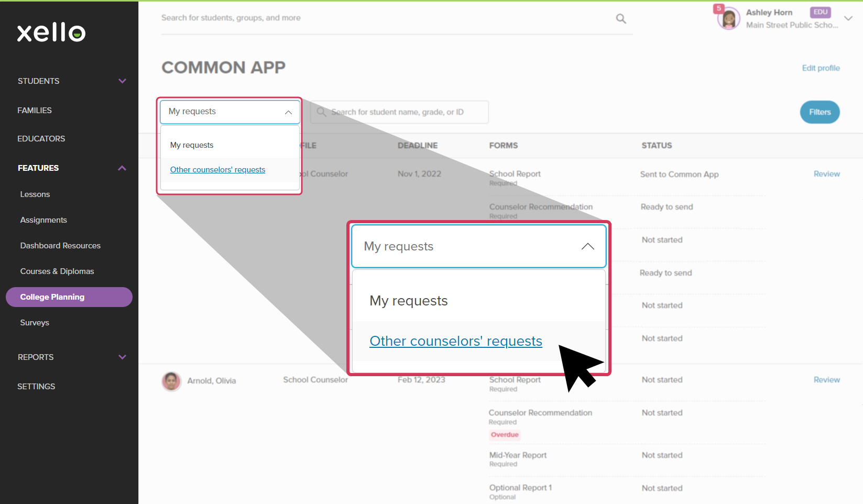Click Ashley Horn's profile avatar

728,17
